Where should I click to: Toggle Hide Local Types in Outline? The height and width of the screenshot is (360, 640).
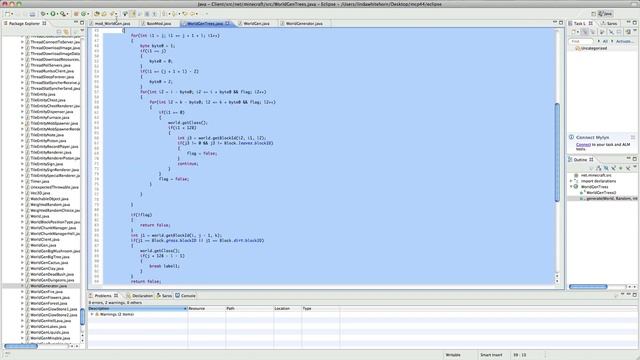628,168
